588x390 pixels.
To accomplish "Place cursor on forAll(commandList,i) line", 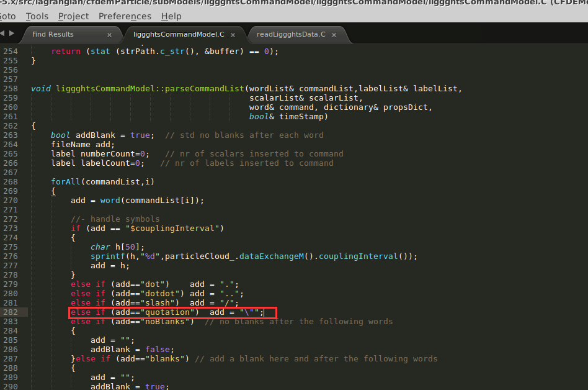I will 103,182.
